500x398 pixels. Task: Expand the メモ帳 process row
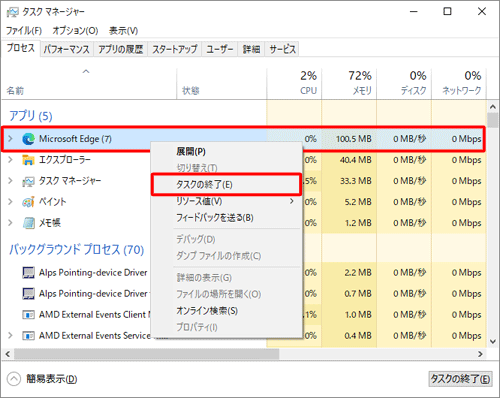point(10,223)
